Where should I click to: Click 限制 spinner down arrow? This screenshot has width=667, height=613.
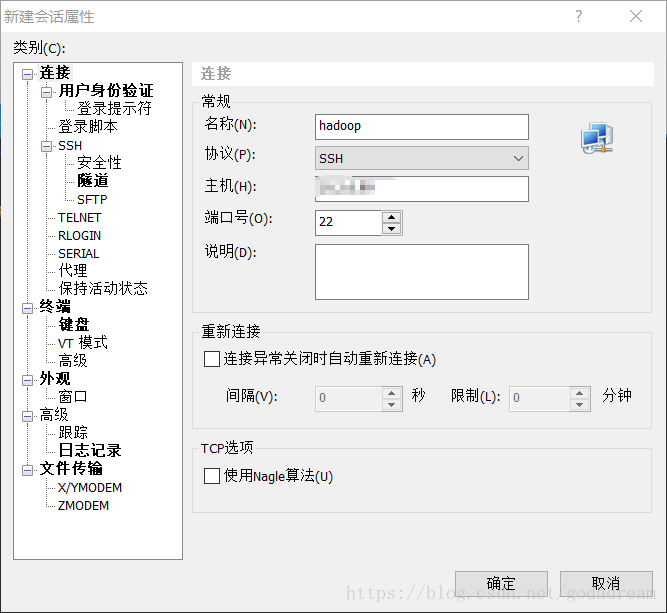(x=579, y=404)
